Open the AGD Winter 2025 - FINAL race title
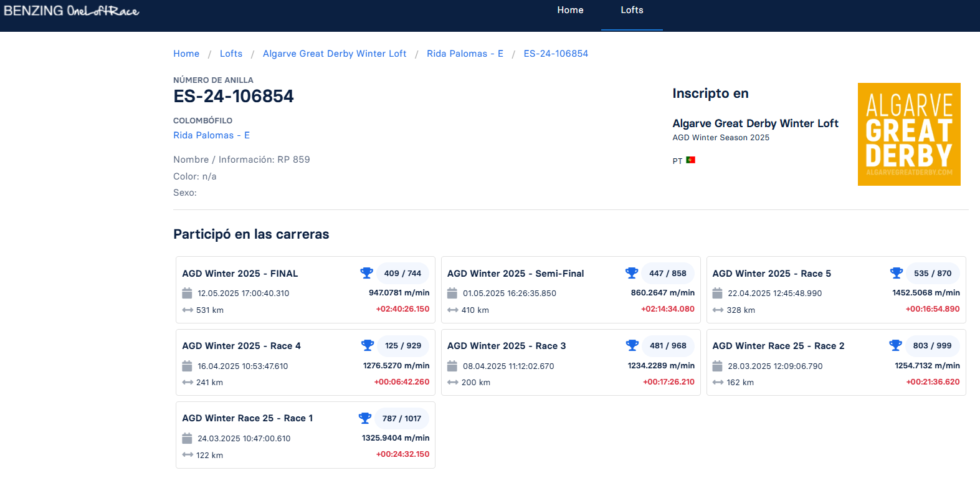Screen dimensions: 980x483 [240, 274]
